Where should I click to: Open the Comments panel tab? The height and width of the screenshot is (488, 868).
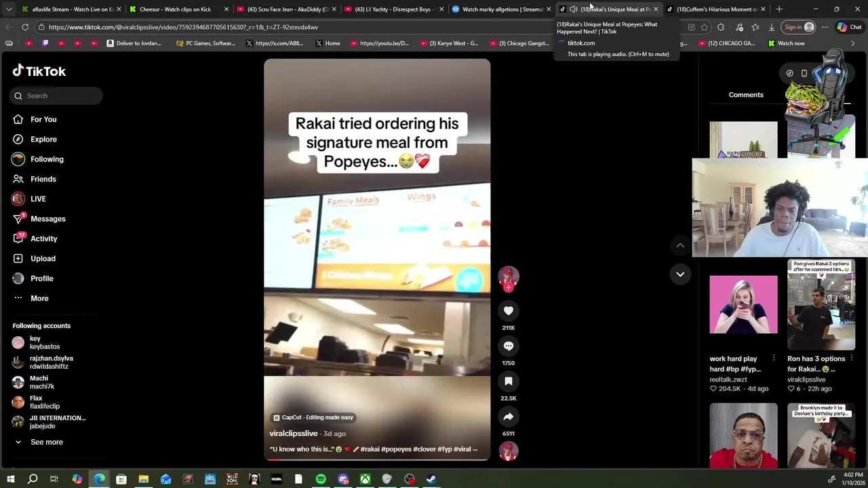[746, 95]
